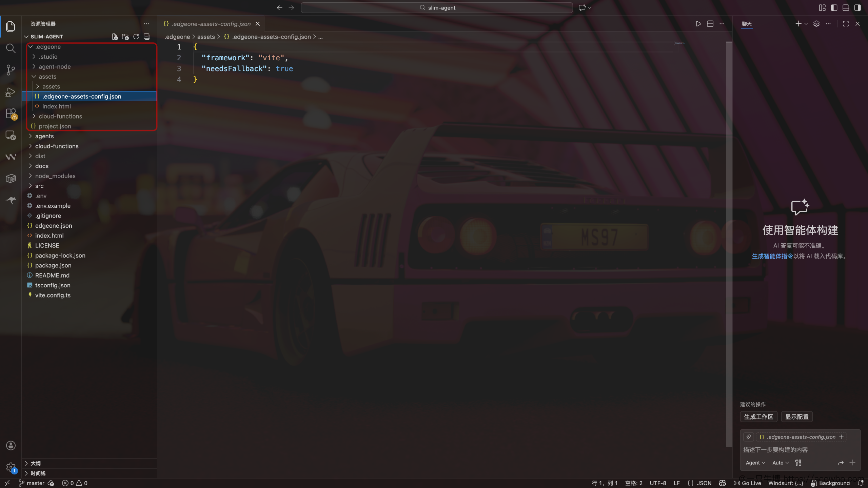This screenshot has height=488, width=868.
Task: Click the 生成工作区 button
Action: pos(758,416)
